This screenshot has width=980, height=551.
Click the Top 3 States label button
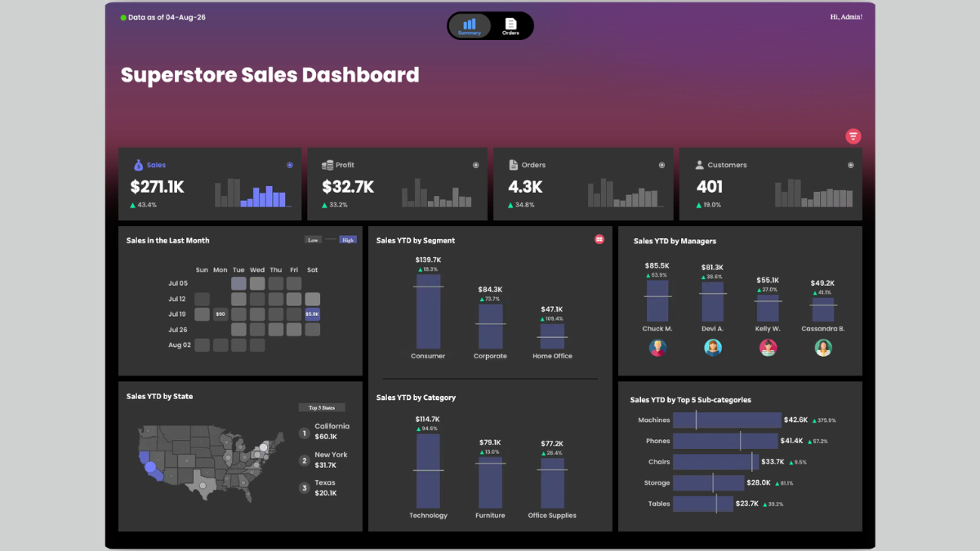pos(322,407)
